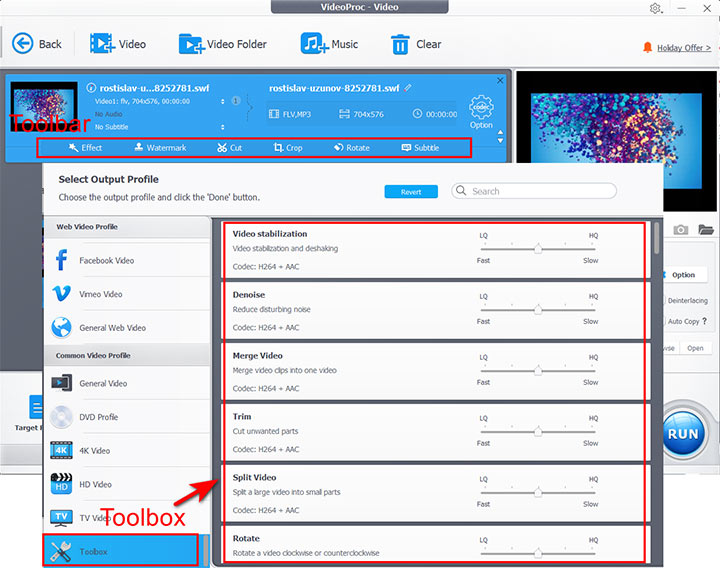Select HD Video profile
720x568 pixels.
127,484
